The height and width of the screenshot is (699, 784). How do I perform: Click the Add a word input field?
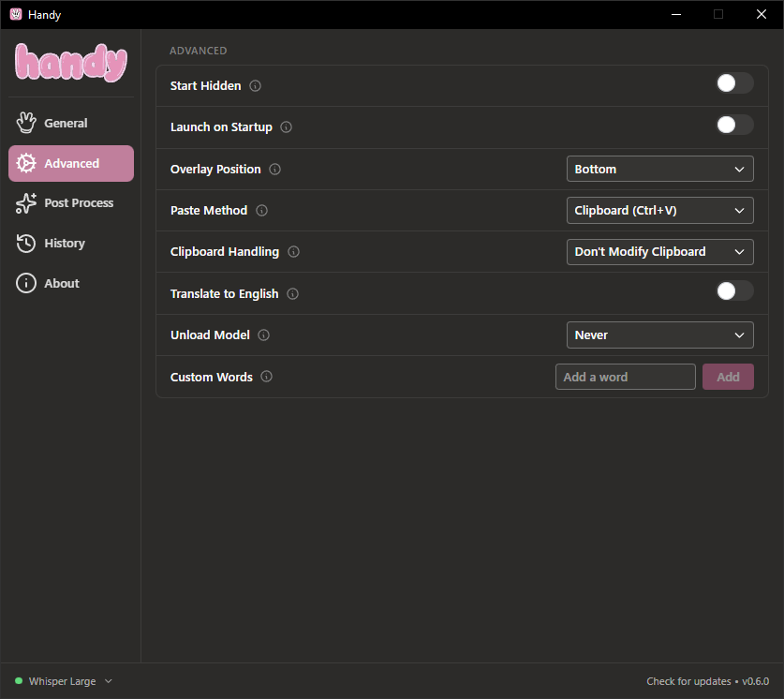[x=625, y=376]
